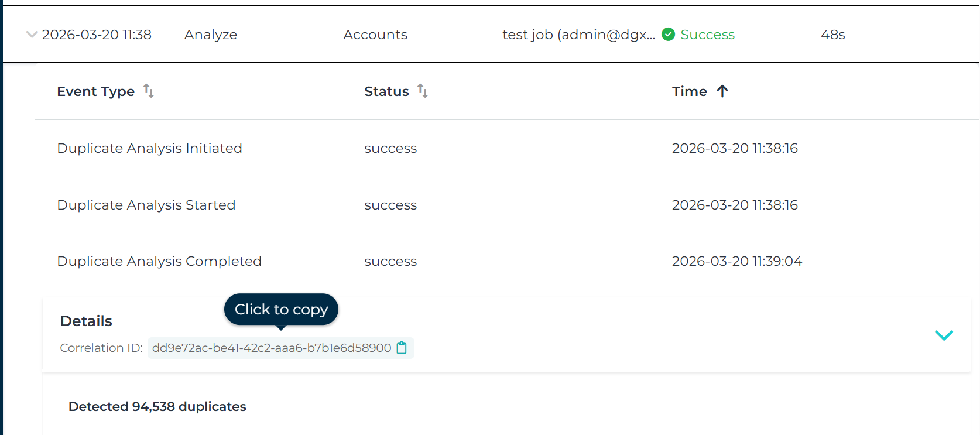Click the test job (admin@dgx... name
980x435 pixels.
pos(578,35)
